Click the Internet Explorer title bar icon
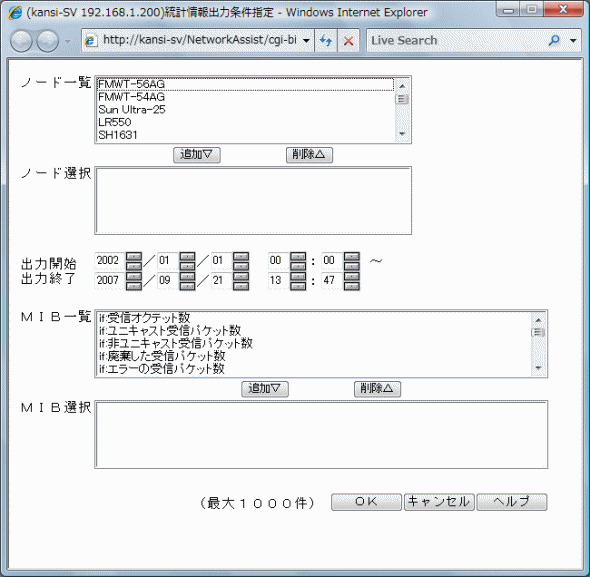590x577 pixels. [15, 13]
